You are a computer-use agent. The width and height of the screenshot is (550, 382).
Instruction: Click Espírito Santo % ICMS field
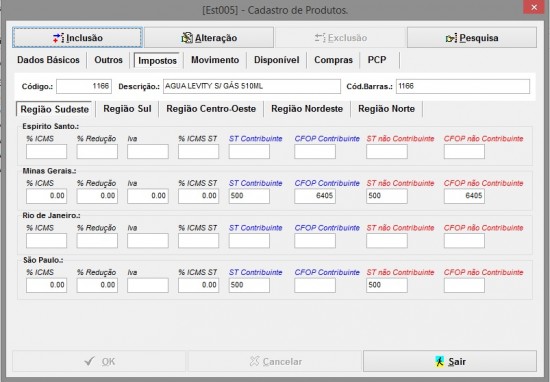tap(46, 152)
